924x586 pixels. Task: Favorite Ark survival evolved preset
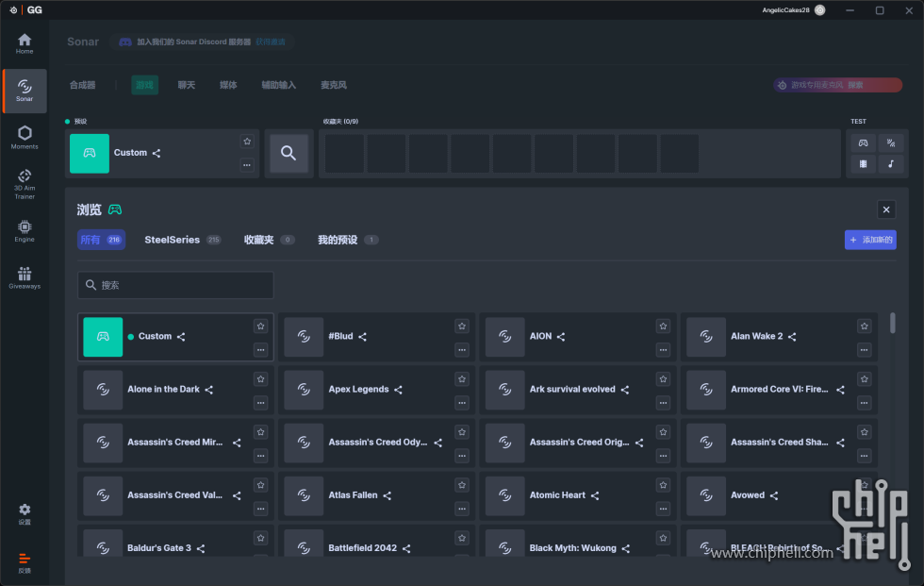(x=663, y=379)
